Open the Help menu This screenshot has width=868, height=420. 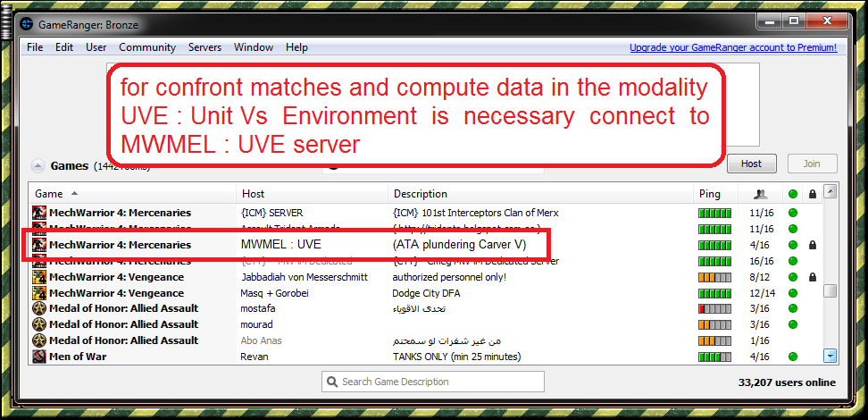(296, 47)
